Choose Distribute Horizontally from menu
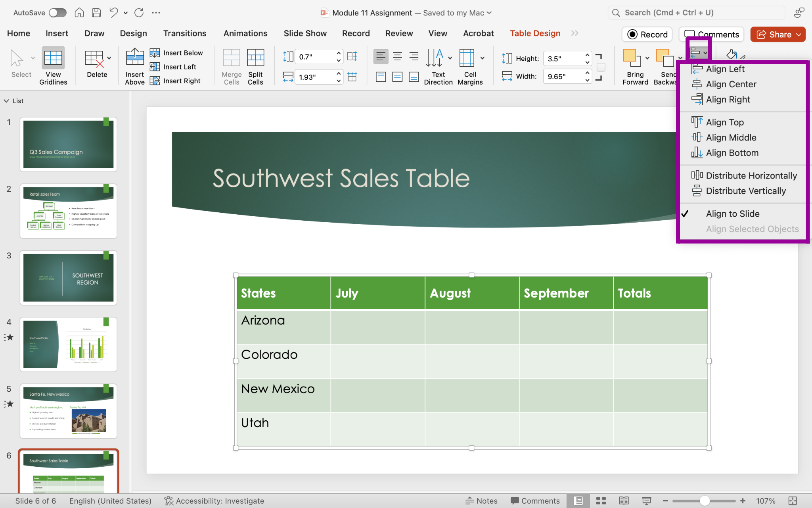The height and width of the screenshot is (508, 812). [744, 175]
